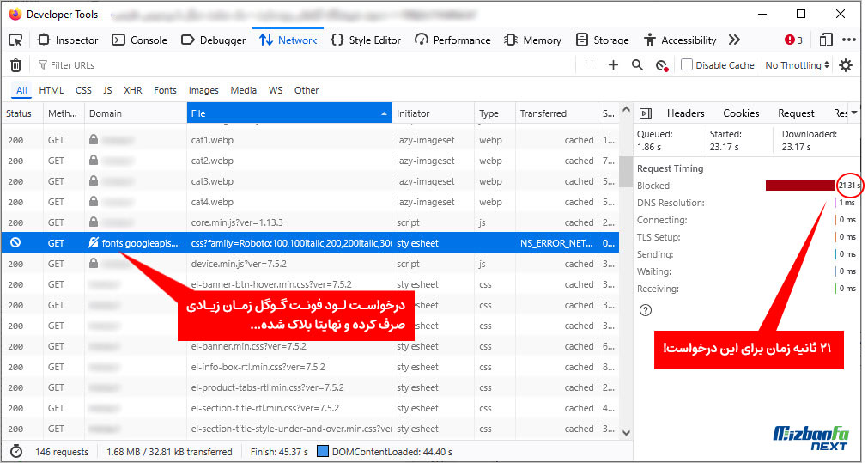Select el-product-tabs-rtl.min.css request row

[x=309, y=387]
